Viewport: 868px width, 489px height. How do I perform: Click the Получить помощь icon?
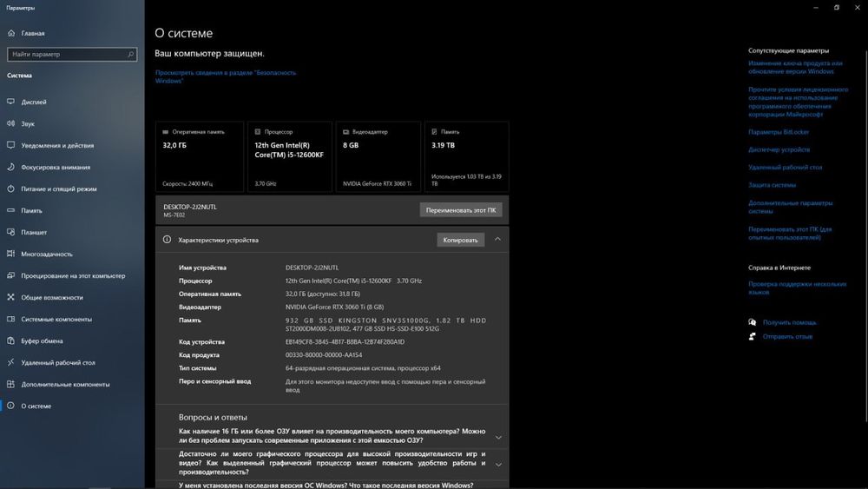753,322
